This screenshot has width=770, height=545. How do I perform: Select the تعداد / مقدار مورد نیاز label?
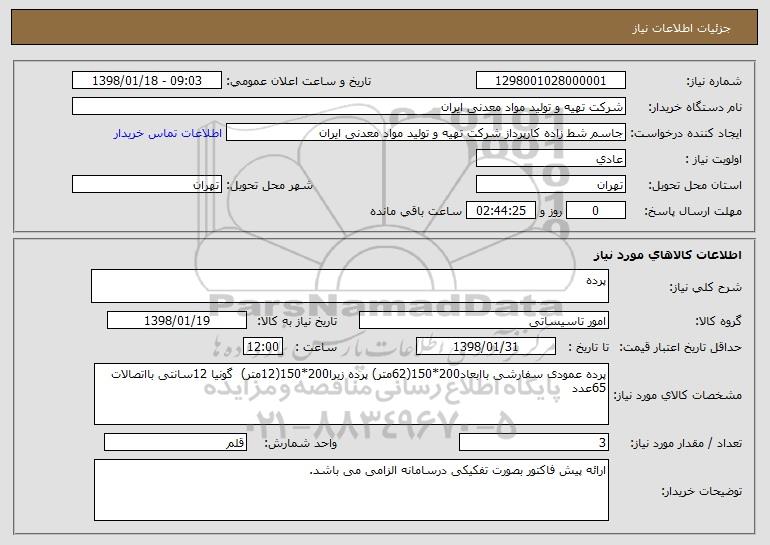point(686,443)
